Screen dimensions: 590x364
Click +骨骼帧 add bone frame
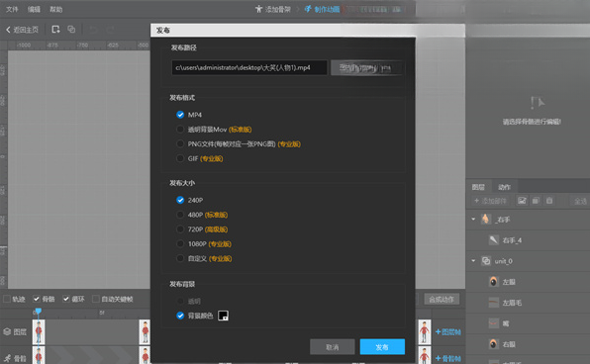click(448, 358)
